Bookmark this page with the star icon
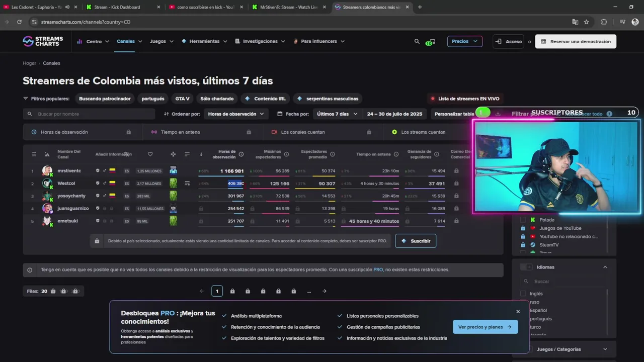This screenshot has width=644, height=362. pyautogui.click(x=586, y=22)
